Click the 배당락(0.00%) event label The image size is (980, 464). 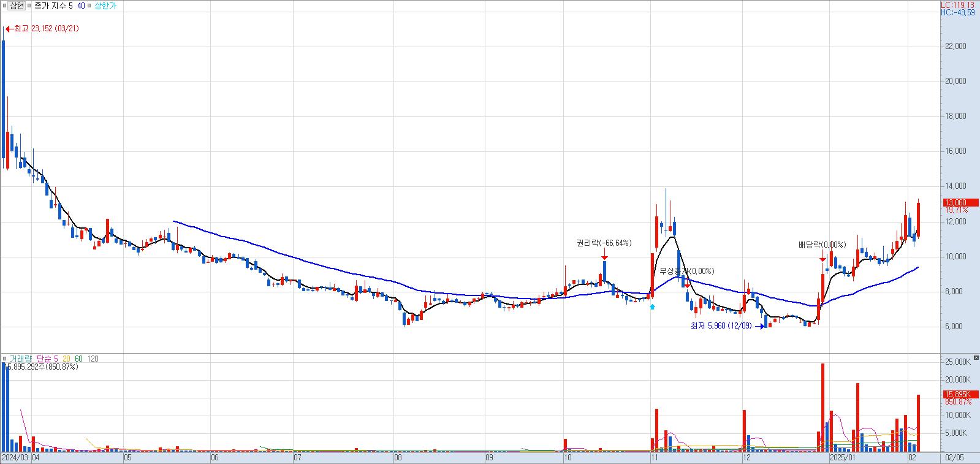[822, 244]
